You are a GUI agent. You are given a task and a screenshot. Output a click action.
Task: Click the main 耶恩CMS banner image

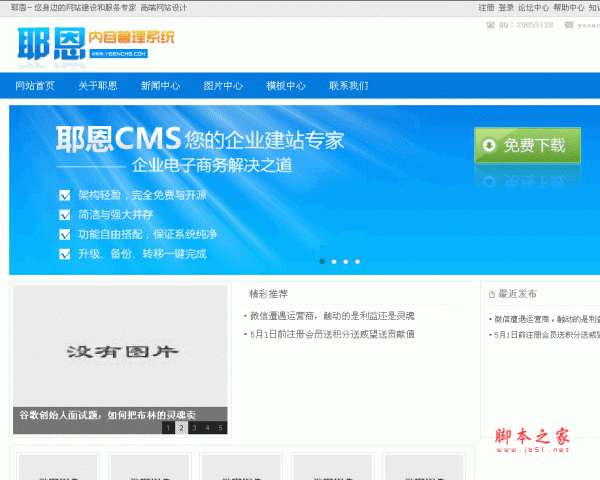[x=305, y=190]
